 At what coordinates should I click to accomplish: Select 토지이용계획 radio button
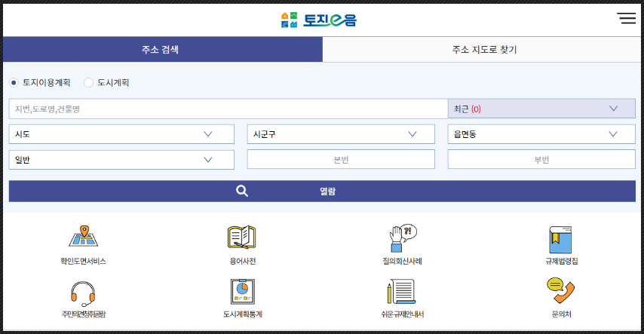pyautogui.click(x=14, y=83)
